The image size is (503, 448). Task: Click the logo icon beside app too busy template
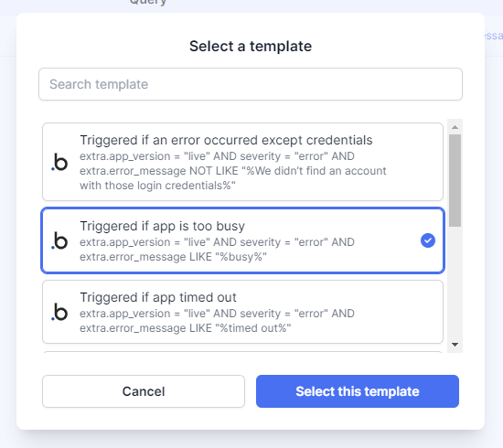click(59, 240)
